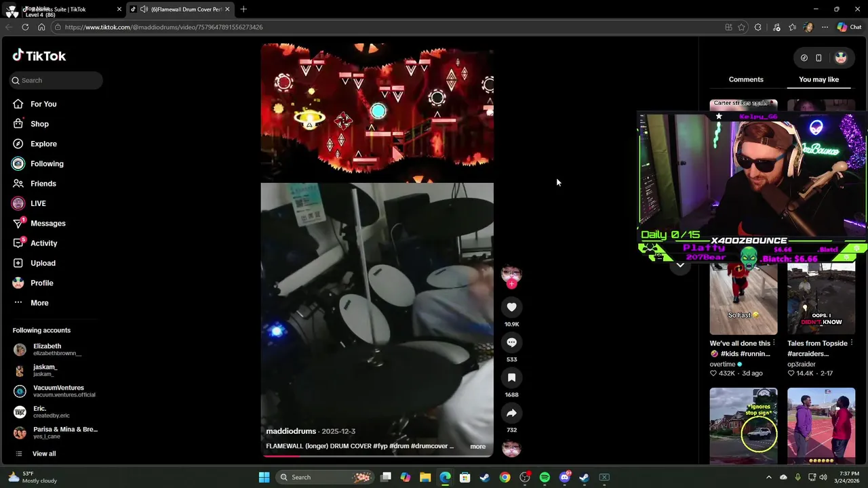Open the header profile avatar menu
868x488 pixels.
(x=841, y=58)
